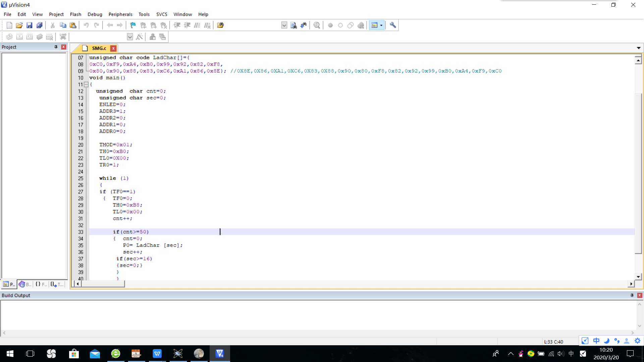Viewport: 644px width, 362px height.
Task: Create a new file with the New icon
Action: pos(9,25)
